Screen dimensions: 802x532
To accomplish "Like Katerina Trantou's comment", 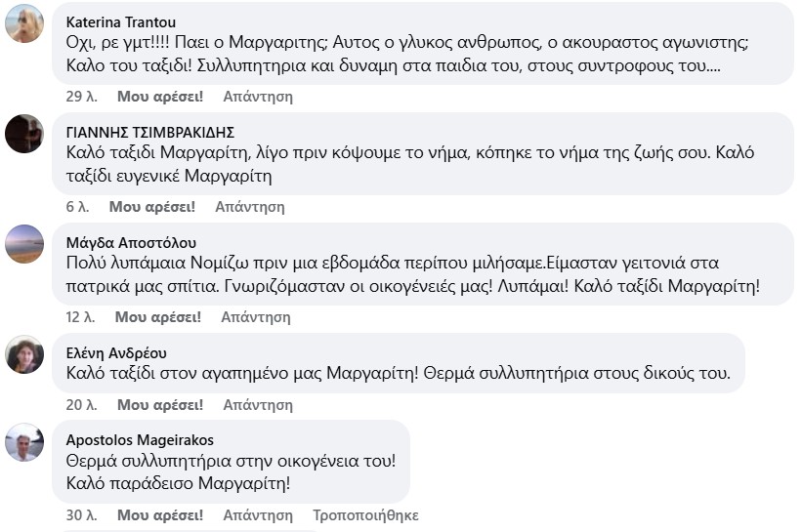I will coord(160,97).
